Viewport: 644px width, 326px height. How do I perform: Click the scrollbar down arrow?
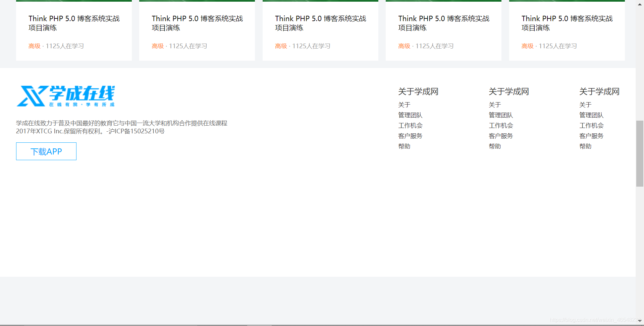coord(640,321)
